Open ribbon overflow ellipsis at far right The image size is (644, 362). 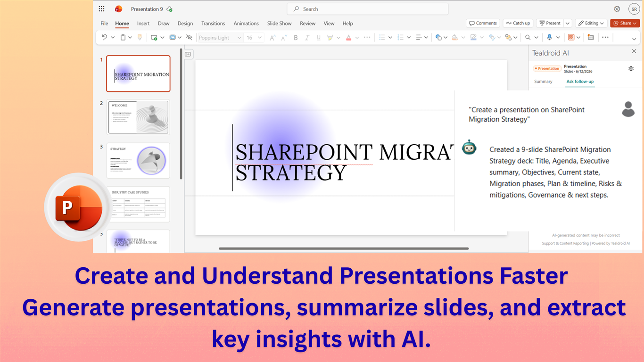click(x=605, y=37)
